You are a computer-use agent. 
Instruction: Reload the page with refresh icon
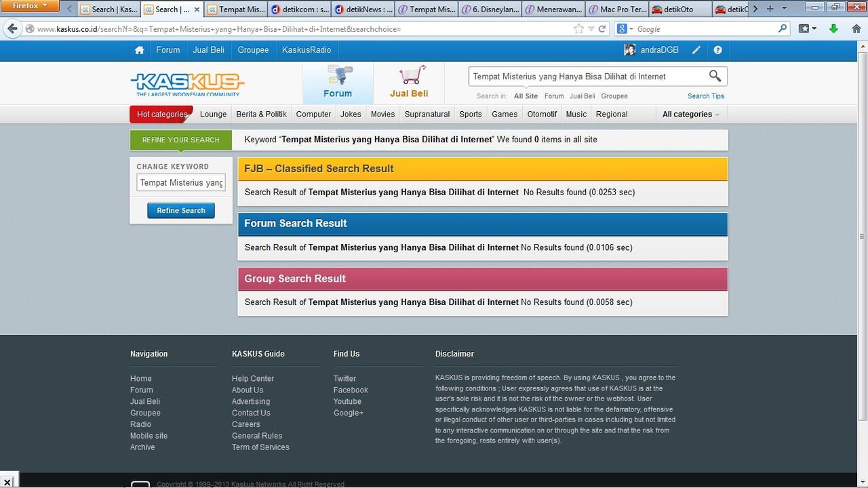tap(601, 29)
